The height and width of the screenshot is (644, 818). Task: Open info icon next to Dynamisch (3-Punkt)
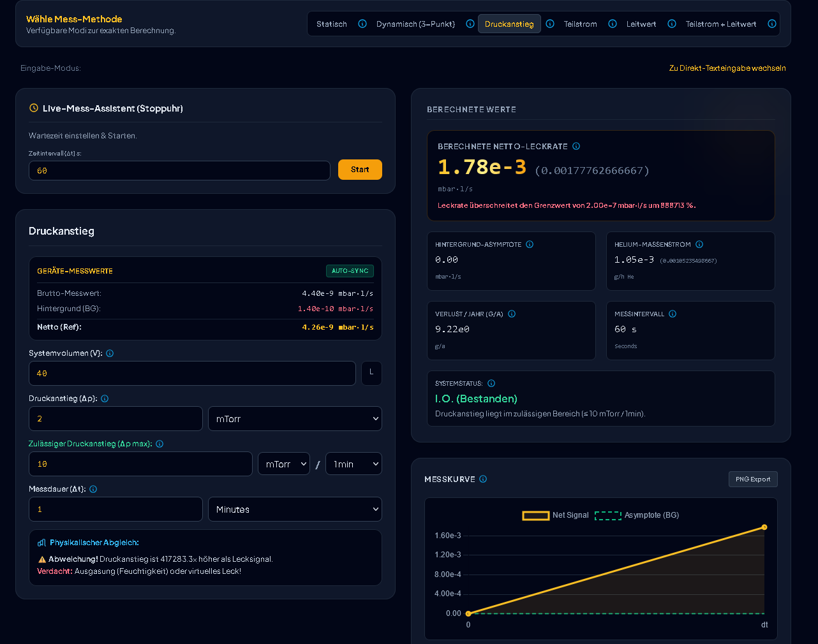(x=470, y=24)
